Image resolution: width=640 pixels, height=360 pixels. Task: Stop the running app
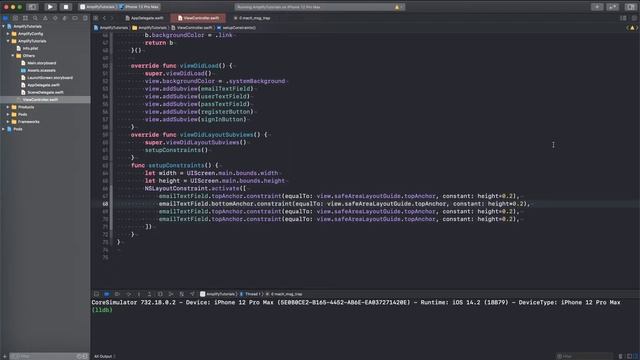click(65, 7)
